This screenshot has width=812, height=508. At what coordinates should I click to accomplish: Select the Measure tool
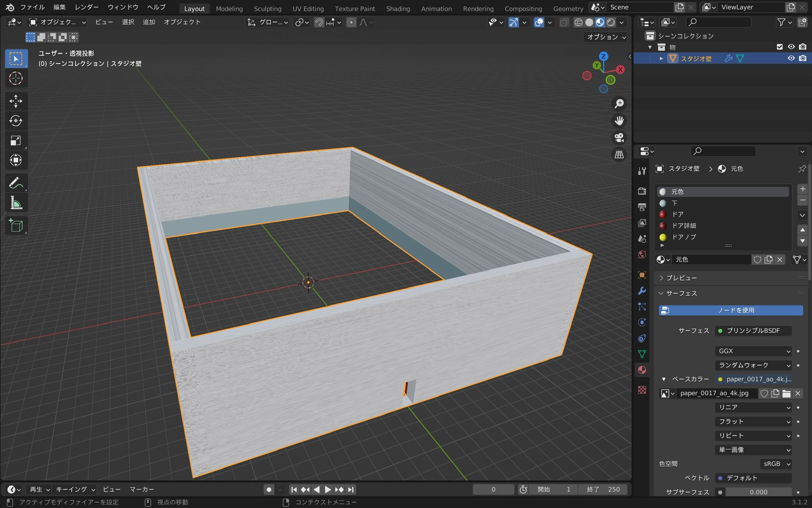pos(16,203)
